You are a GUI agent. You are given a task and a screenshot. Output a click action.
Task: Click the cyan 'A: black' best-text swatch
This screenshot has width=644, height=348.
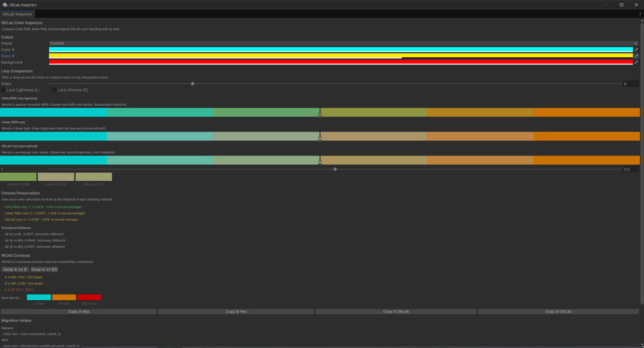[x=39, y=297]
